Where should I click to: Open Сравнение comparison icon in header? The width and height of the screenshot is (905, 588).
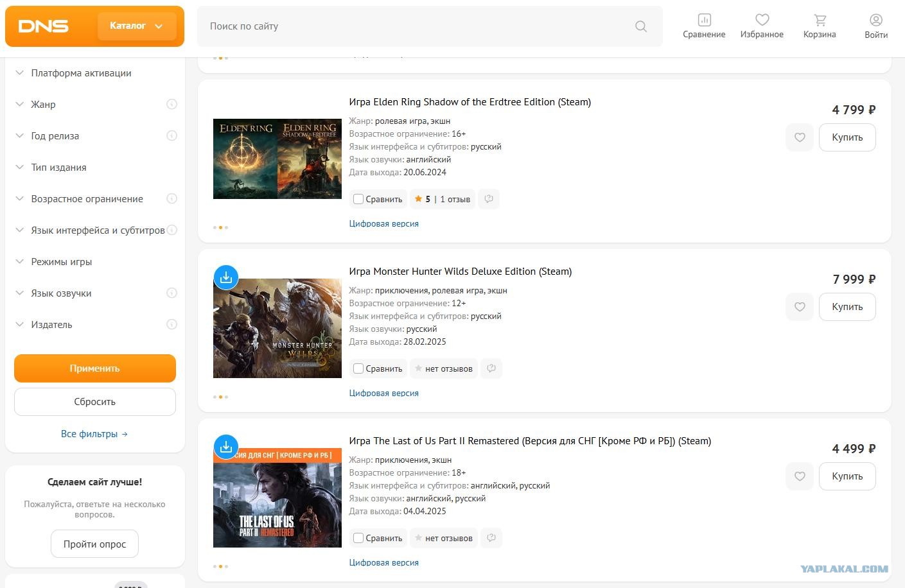coord(704,26)
